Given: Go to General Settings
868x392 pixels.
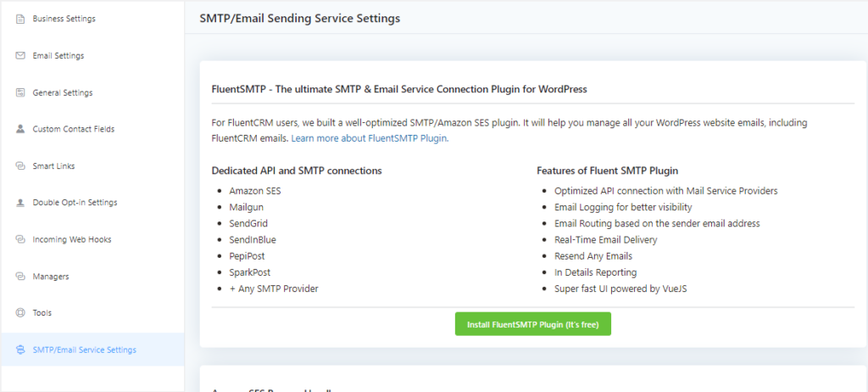Looking at the screenshot, I should 92,92.
